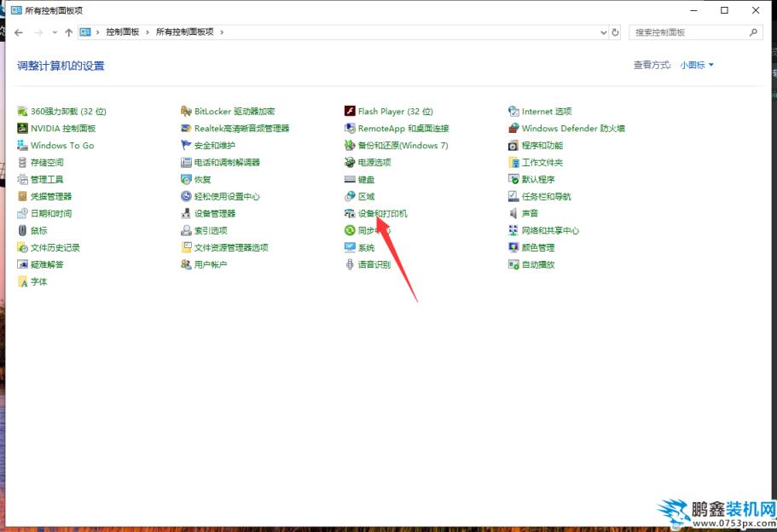This screenshot has height=532, width=777.
Task: Open the 鼠标 mouse icon
Action: [x=22, y=230]
